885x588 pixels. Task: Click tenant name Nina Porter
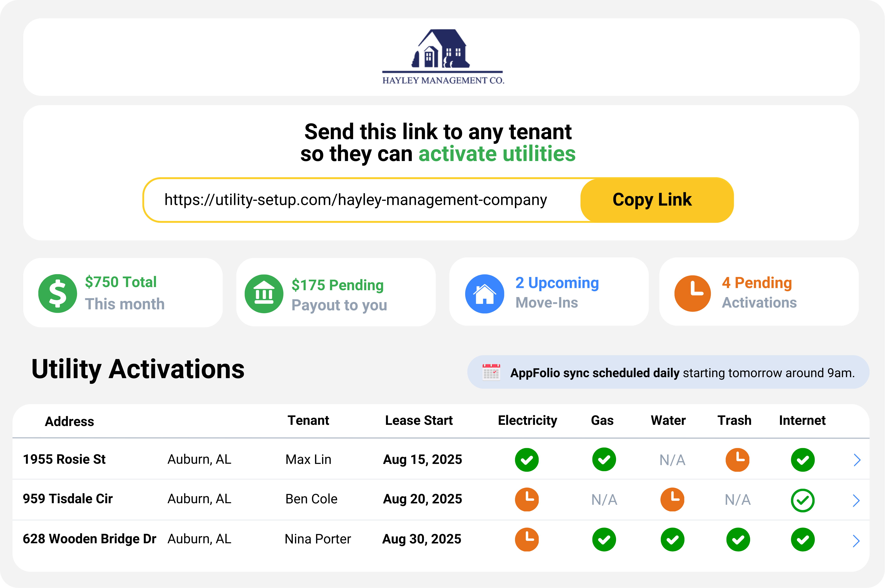click(x=318, y=539)
